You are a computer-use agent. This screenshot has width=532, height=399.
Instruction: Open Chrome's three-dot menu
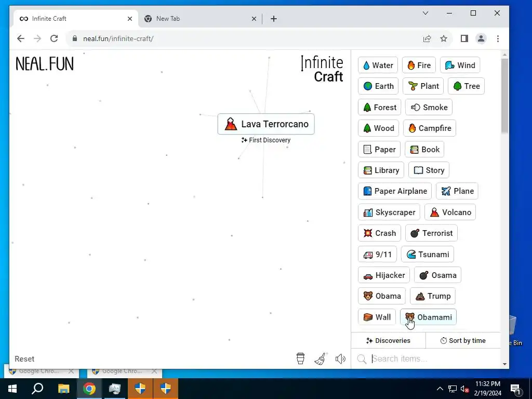tap(498, 38)
